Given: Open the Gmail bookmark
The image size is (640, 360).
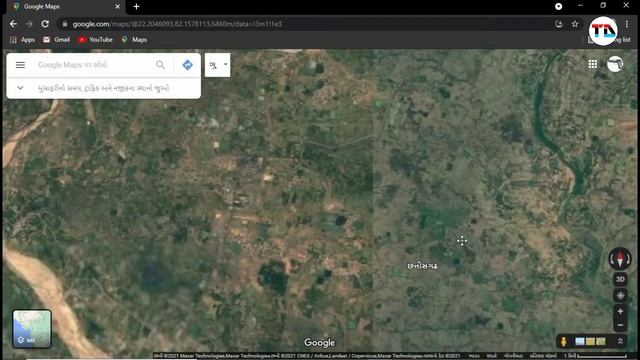Looking at the screenshot, I should pos(56,40).
